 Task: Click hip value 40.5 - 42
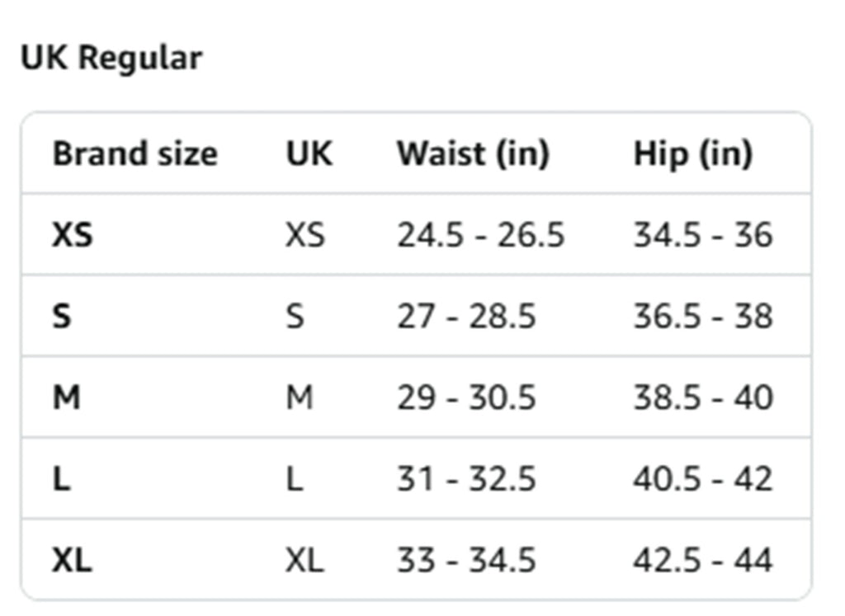(703, 479)
